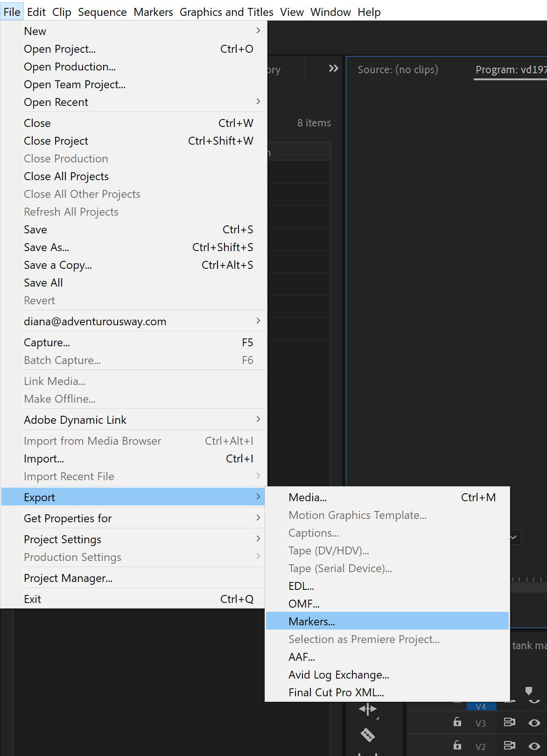Expand the Adobe Dynamic Link submenu
Screen dimensions: 547x756
[133, 420]
